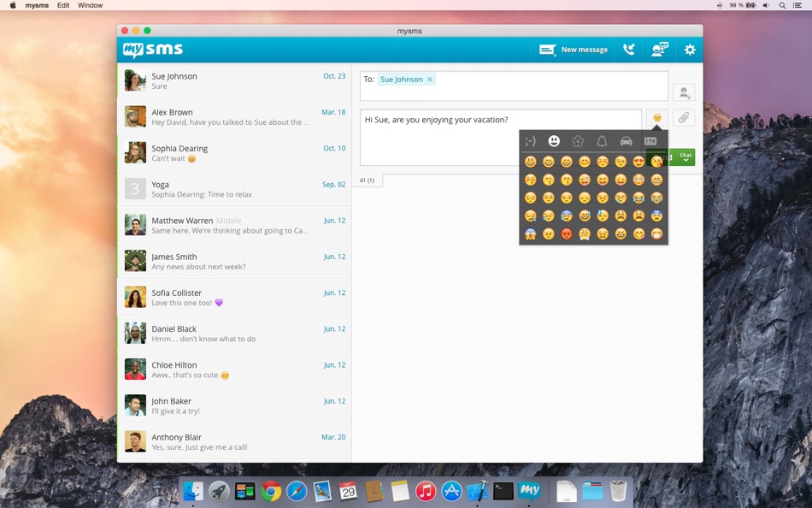Open the calls icon in header
The image size is (812, 508).
[629, 50]
